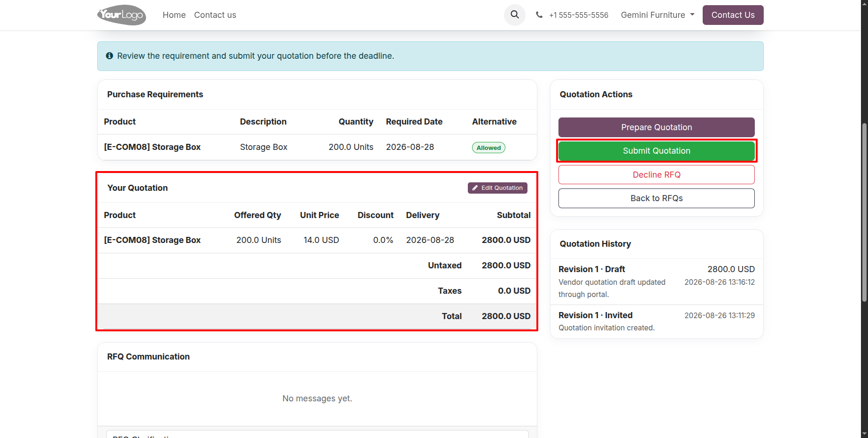Go to the Home menu item

(174, 15)
